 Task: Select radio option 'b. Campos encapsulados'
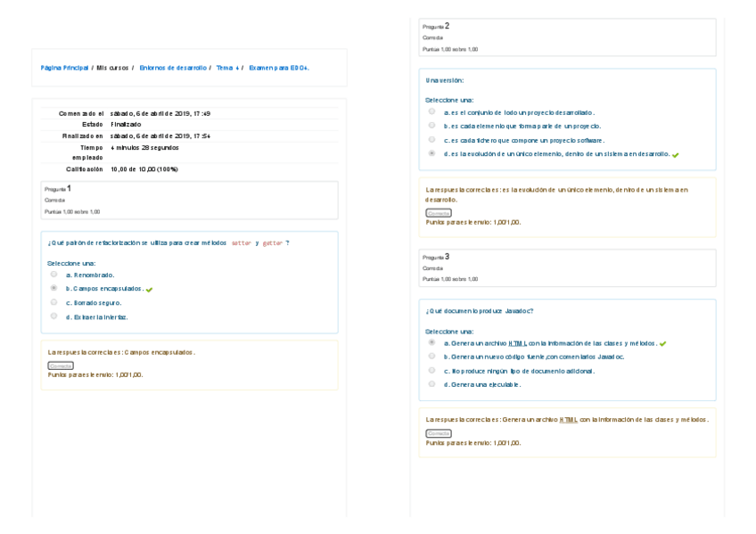point(54,288)
